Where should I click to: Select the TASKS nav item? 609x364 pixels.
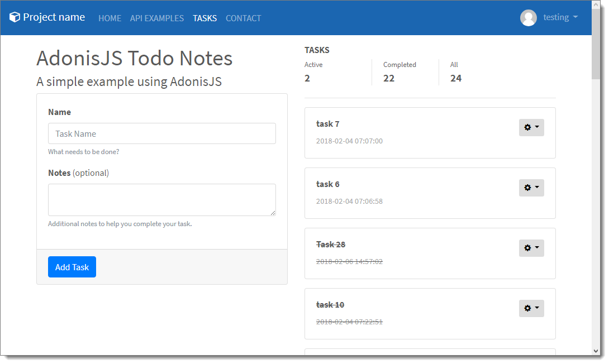(204, 18)
